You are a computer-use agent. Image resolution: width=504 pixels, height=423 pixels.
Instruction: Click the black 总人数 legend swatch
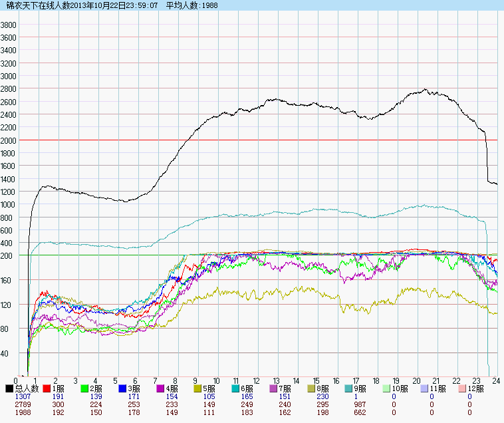[9, 388]
